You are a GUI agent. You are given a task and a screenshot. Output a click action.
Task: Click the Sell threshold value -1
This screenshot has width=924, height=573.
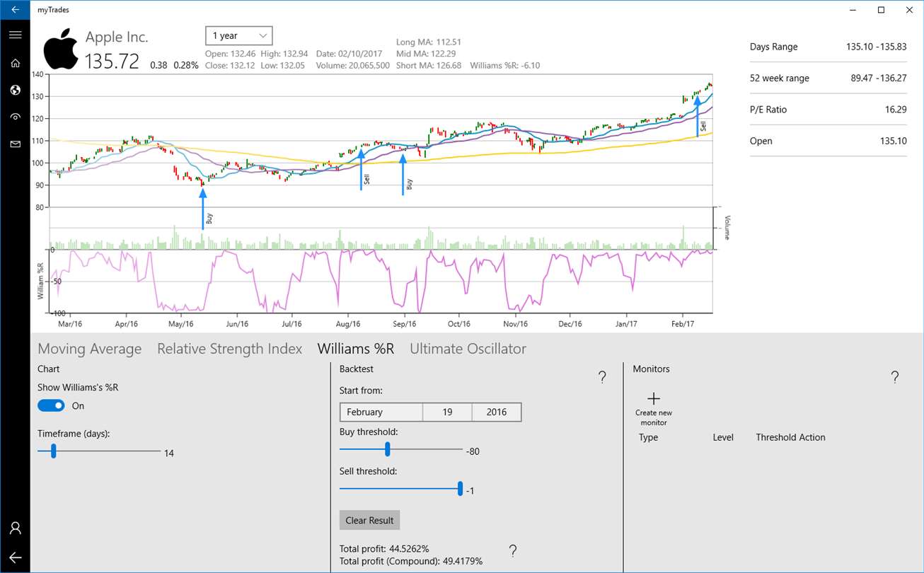coord(470,491)
